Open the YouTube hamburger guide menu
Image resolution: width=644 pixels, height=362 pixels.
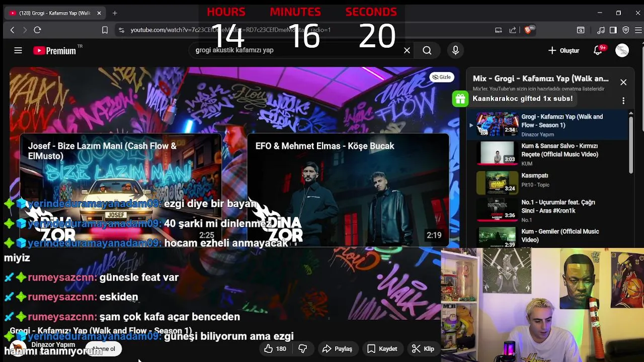(18, 50)
